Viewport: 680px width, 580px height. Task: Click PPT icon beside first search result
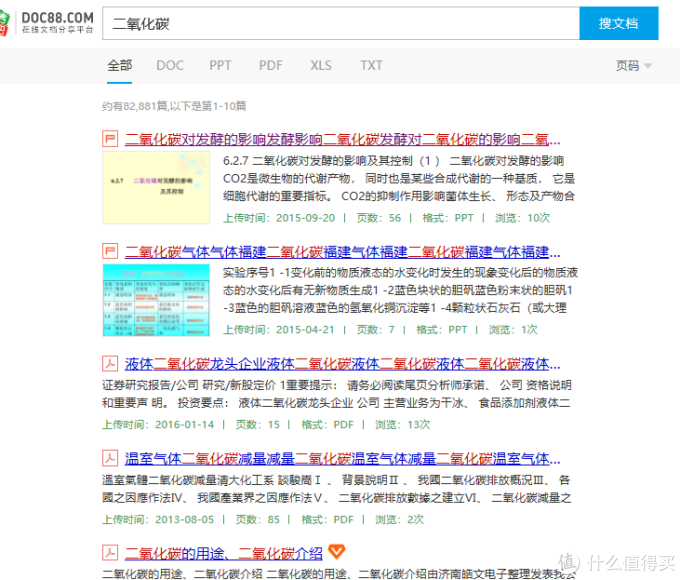[110, 139]
